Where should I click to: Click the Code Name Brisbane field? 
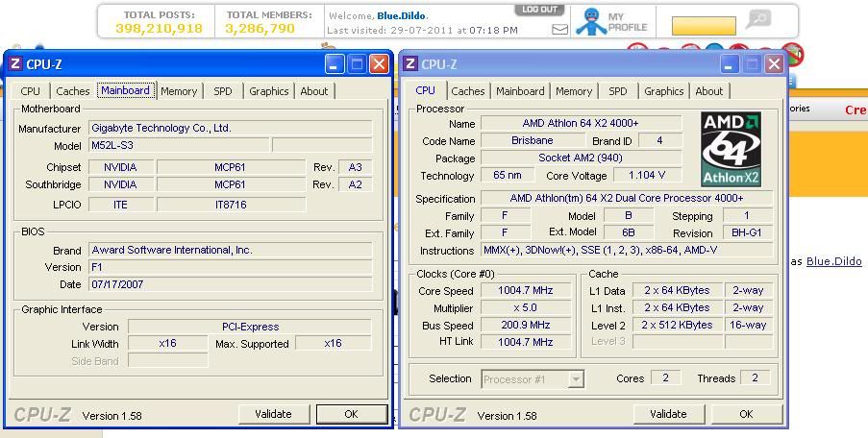coord(532,140)
